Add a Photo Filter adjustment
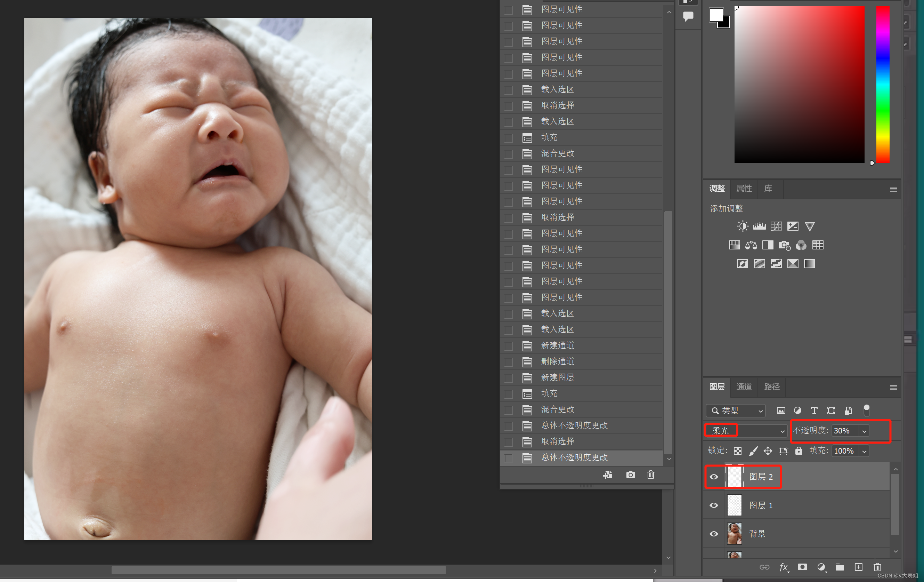This screenshot has width=924, height=582. tap(784, 245)
